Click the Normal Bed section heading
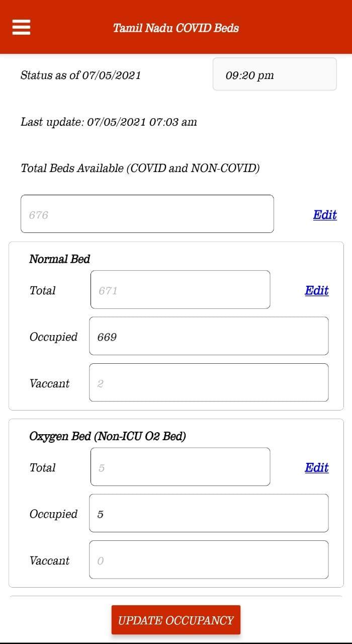Viewport: 352px width, 644px height. tap(59, 259)
